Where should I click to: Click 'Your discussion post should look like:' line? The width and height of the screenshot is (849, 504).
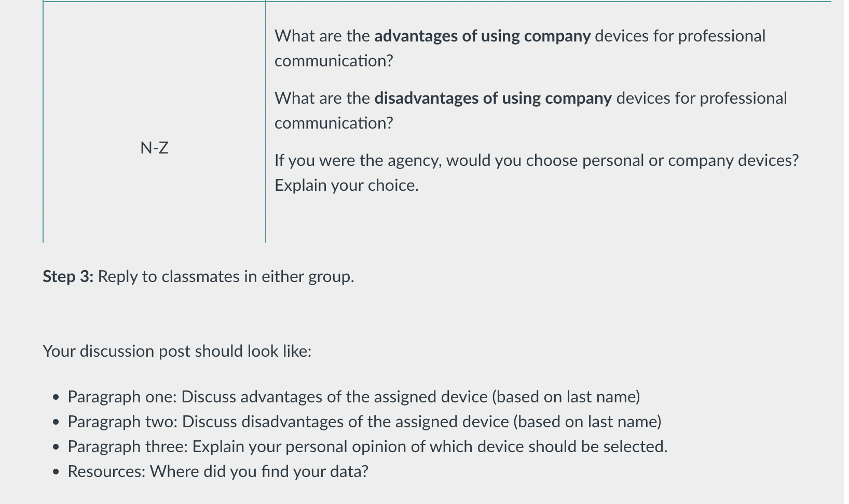(x=177, y=351)
